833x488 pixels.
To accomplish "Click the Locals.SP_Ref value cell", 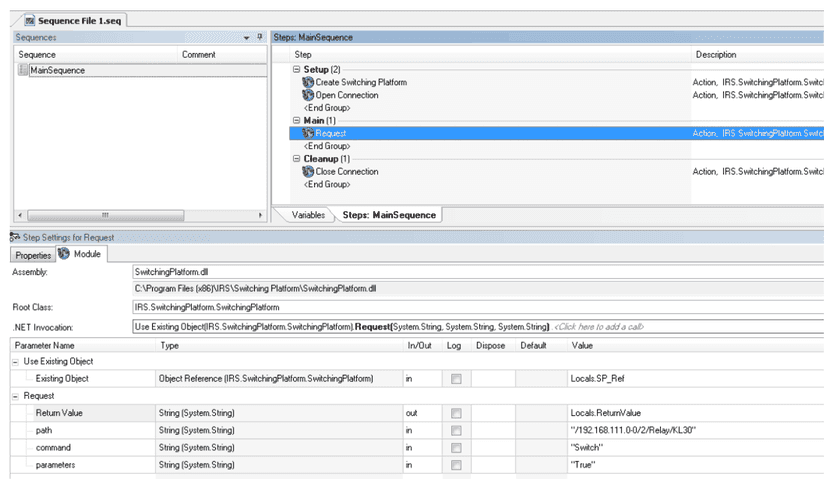I will point(695,379).
